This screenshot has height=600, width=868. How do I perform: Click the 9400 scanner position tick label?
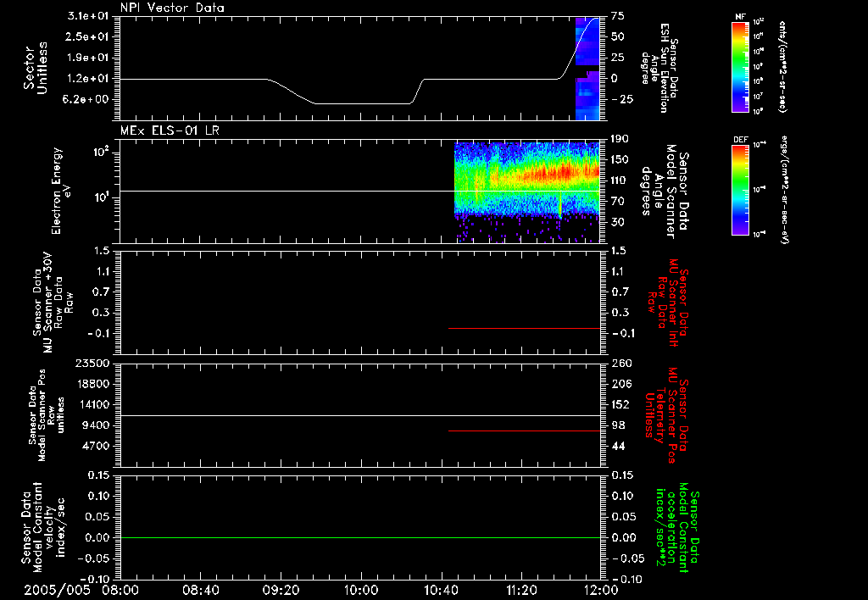tap(97, 425)
